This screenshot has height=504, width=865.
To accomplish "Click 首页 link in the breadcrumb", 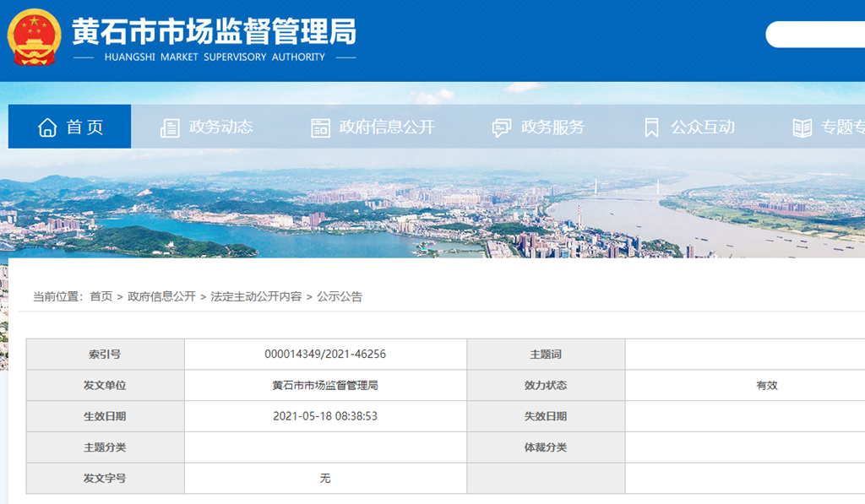I will coord(101,296).
